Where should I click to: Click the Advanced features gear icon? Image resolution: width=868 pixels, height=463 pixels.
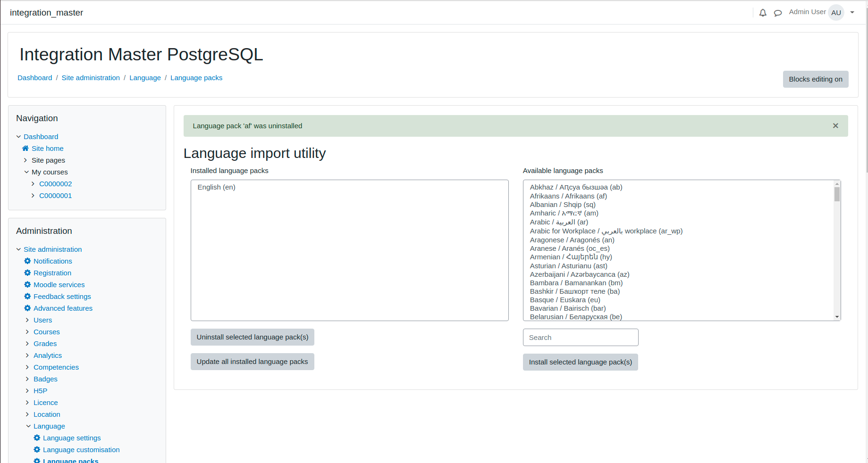(x=27, y=308)
